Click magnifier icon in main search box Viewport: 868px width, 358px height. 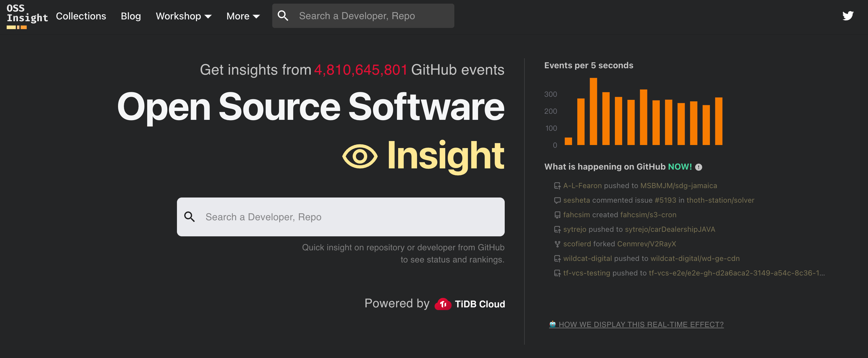[189, 217]
